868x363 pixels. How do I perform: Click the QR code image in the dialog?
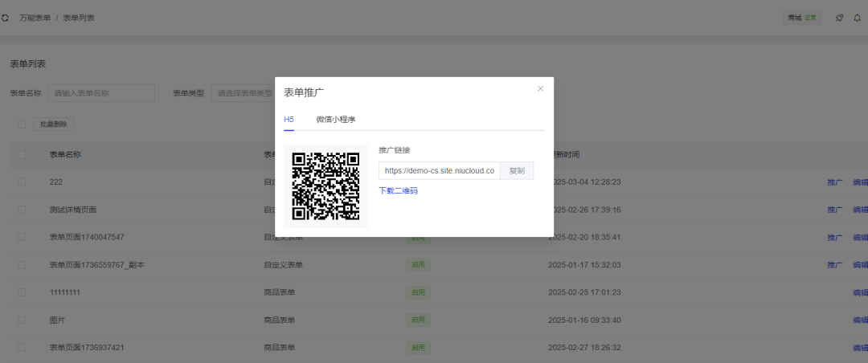tap(325, 186)
